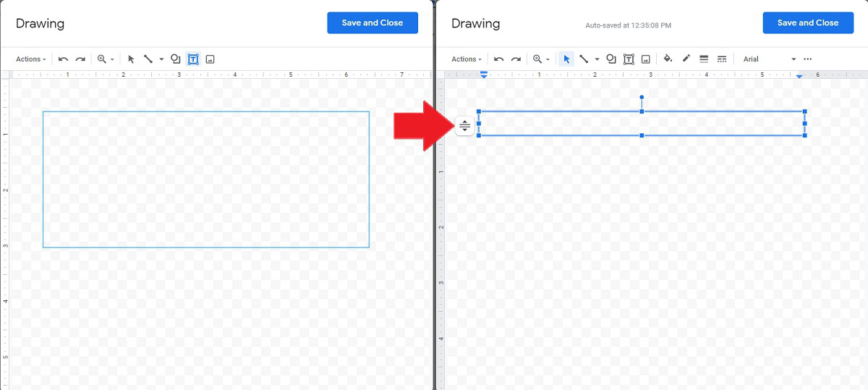The height and width of the screenshot is (390, 868).
Task: Undo in the left Drawing window
Action: pyautogui.click(x=64, y=59)
